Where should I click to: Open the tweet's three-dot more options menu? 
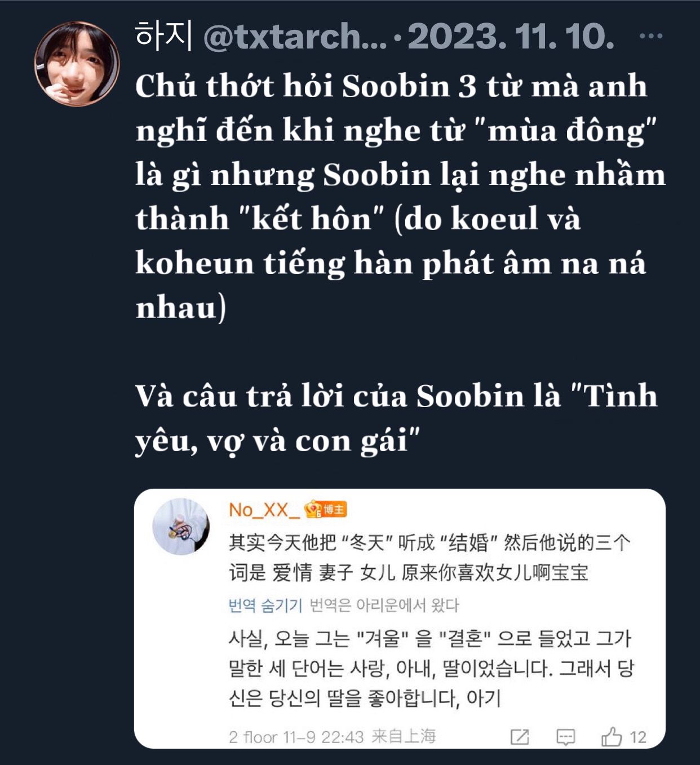click(651, 36)
